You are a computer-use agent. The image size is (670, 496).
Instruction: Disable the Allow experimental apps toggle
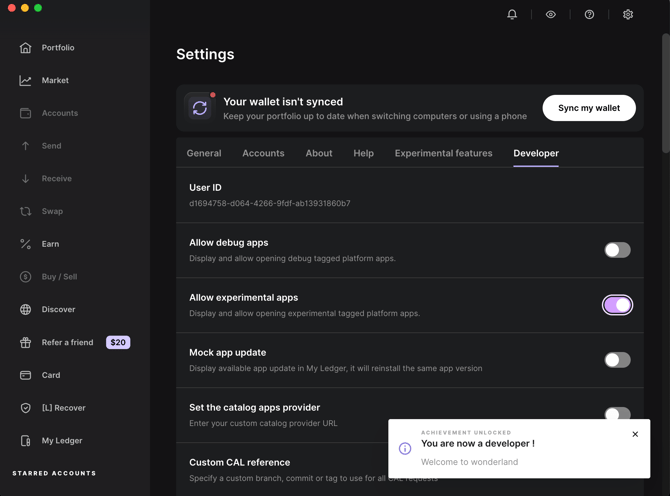pos(617,305)
